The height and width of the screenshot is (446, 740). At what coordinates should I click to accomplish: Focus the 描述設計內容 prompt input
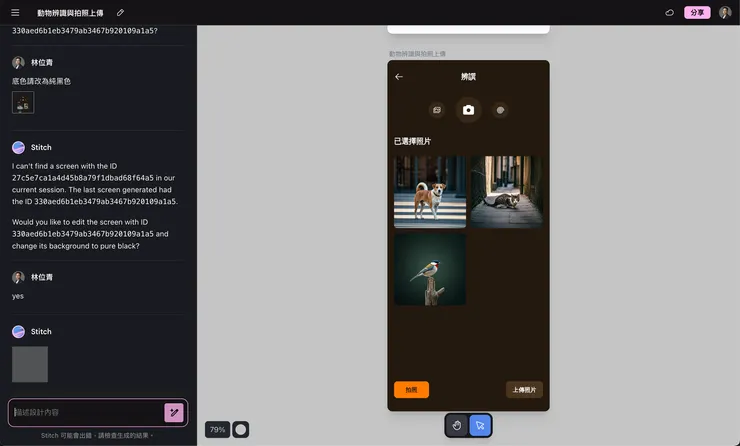[x=87, y=412]
